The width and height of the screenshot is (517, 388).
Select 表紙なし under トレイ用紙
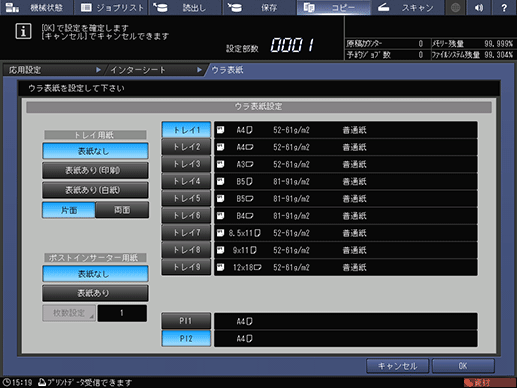[x=95, y=151]
